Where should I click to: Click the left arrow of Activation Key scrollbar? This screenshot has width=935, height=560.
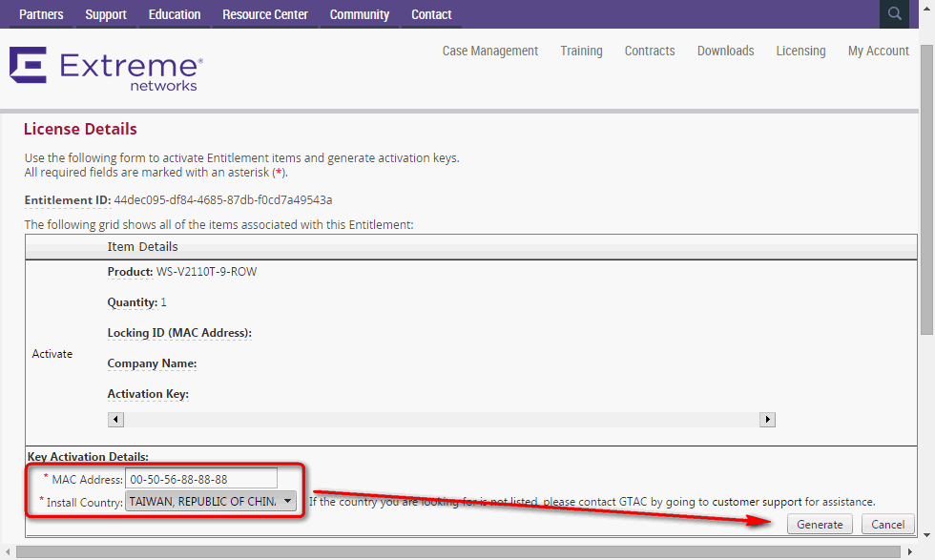(115, 419)
